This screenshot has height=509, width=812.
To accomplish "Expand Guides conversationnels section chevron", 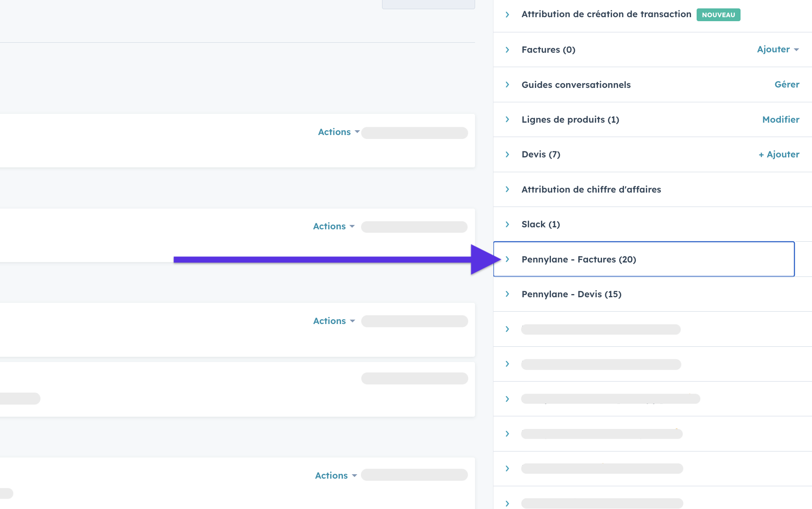I will (x=507, y=84).
